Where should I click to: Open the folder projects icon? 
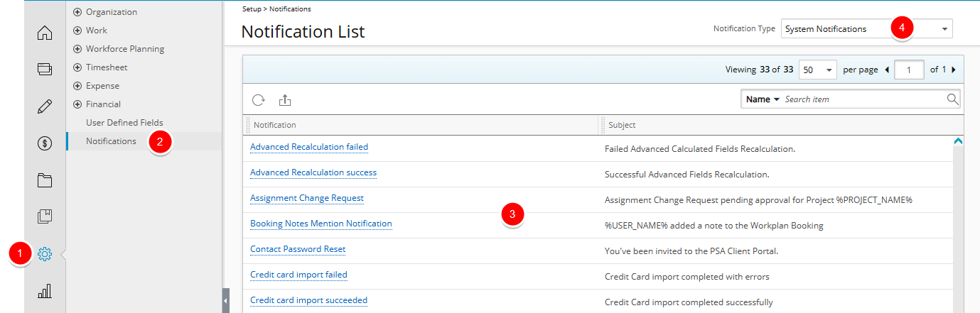point(45,180)
